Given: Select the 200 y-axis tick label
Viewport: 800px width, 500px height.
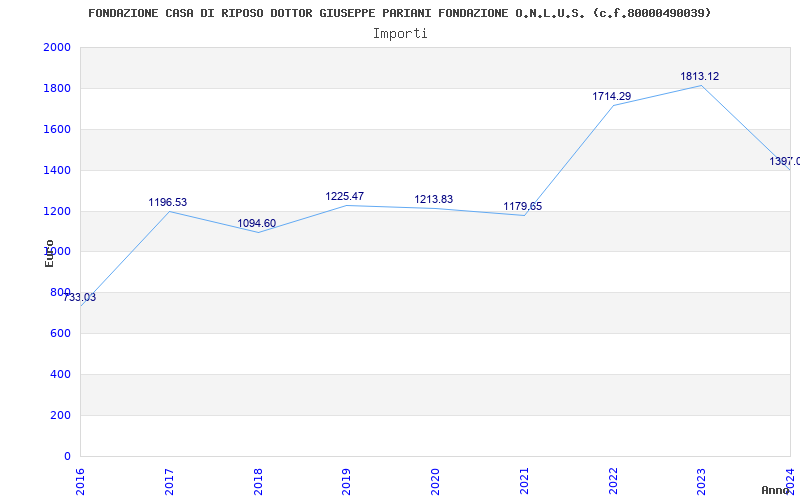Looking at the screenshot, I should point(60,415).
